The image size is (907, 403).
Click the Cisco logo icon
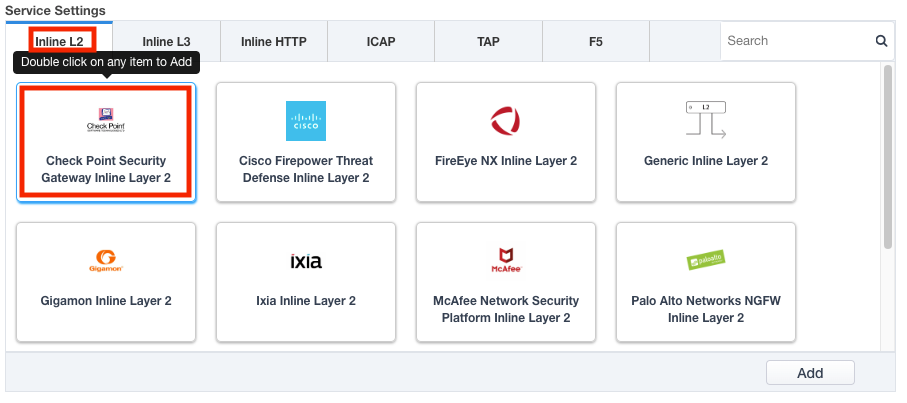pos(306,121)
